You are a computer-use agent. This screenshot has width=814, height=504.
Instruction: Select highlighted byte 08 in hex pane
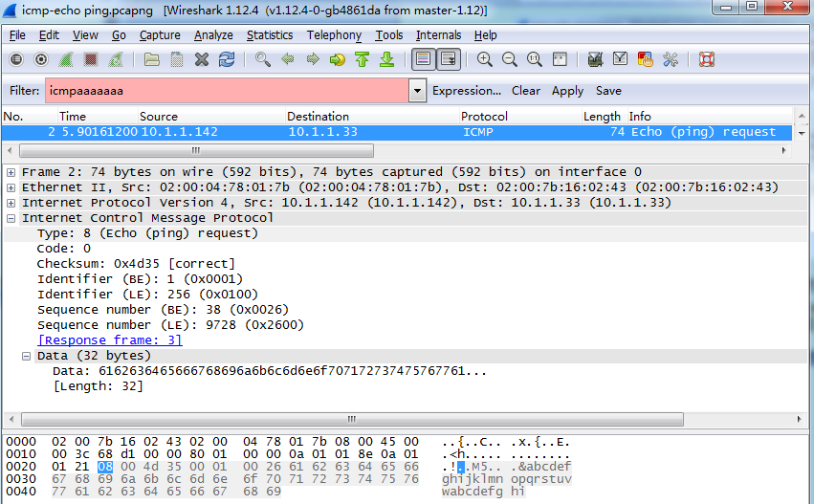105,467
